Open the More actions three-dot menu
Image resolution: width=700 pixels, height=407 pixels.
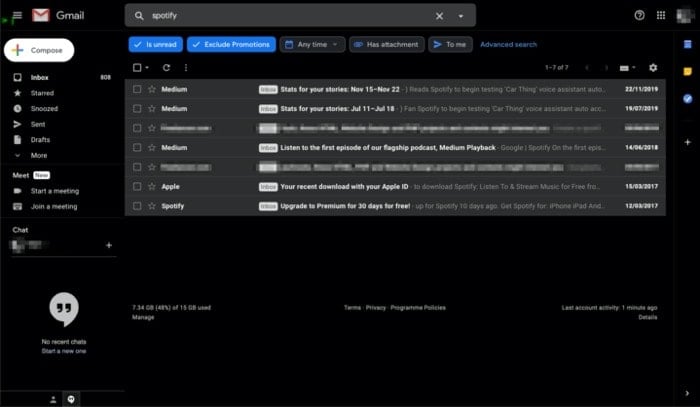pos(186,67)
